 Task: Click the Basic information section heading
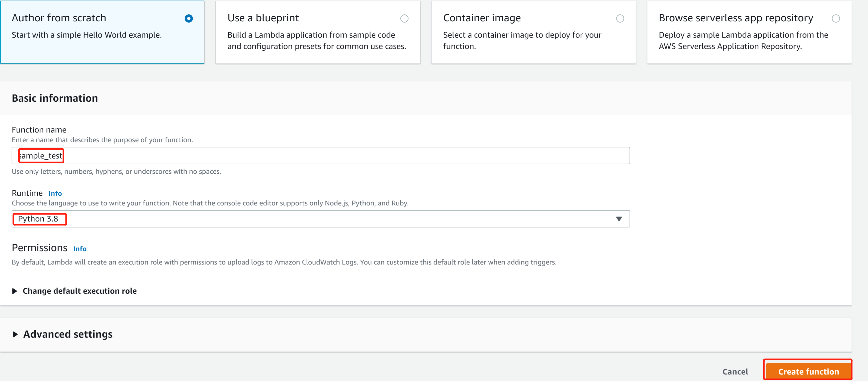pos(55,98)
